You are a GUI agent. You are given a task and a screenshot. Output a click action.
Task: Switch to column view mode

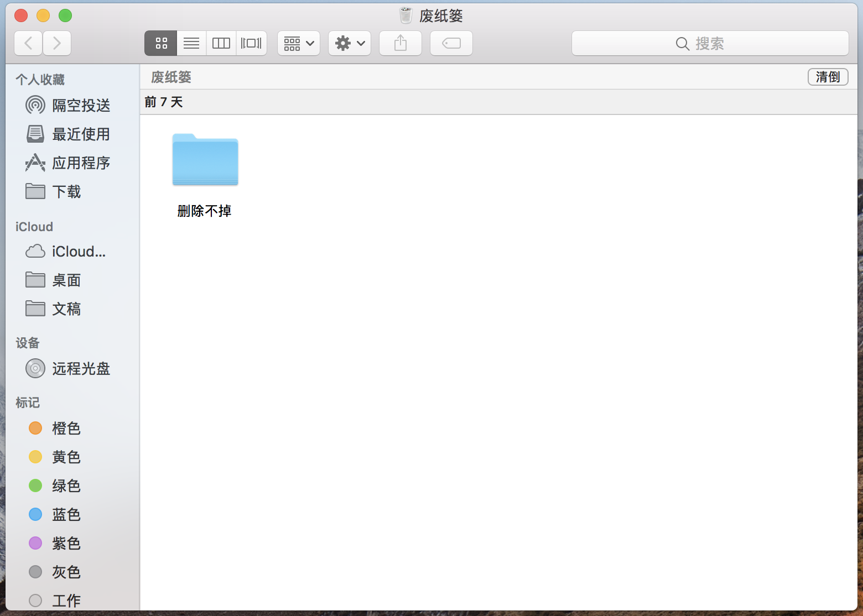click(221, 43)
